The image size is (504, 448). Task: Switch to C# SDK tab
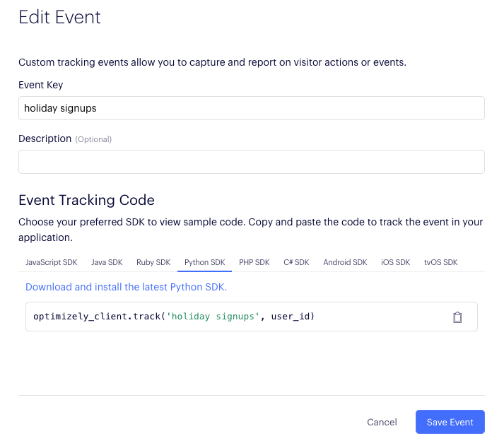tap(296, 262)
